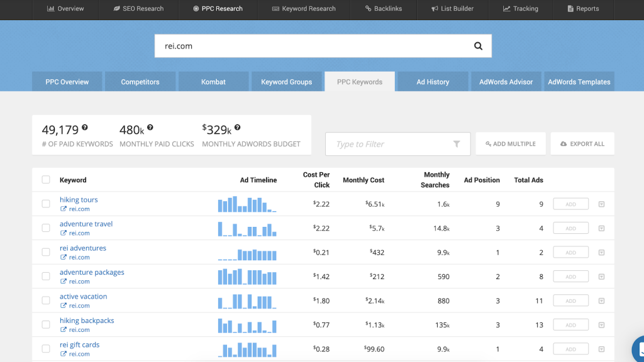
Task: Switch to the Competitors tab
Action: (140, 82)
